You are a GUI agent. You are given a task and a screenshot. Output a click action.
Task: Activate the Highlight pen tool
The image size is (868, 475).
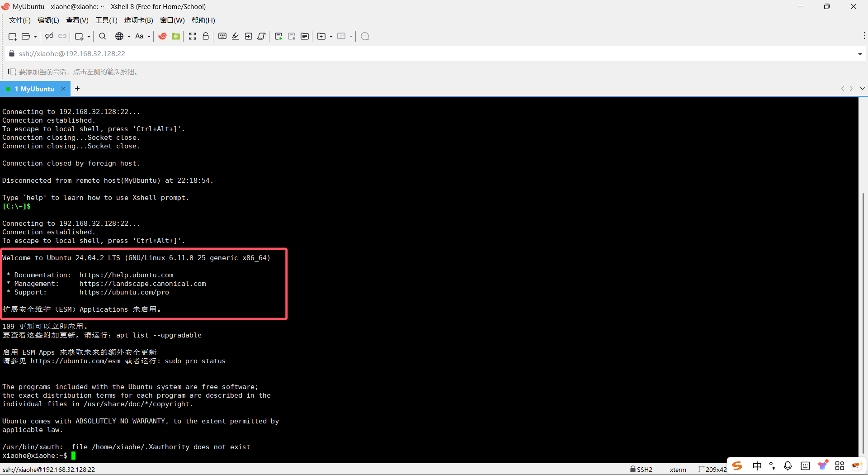point(236,36)
